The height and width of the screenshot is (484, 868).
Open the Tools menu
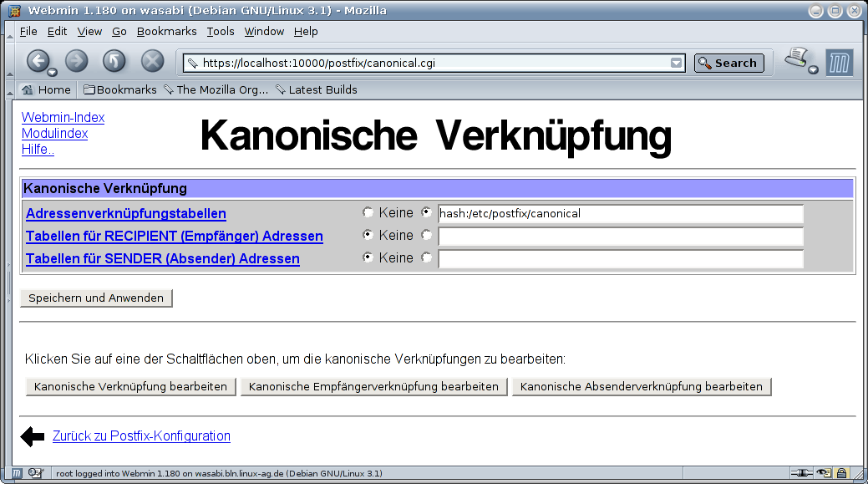point(221,32)
